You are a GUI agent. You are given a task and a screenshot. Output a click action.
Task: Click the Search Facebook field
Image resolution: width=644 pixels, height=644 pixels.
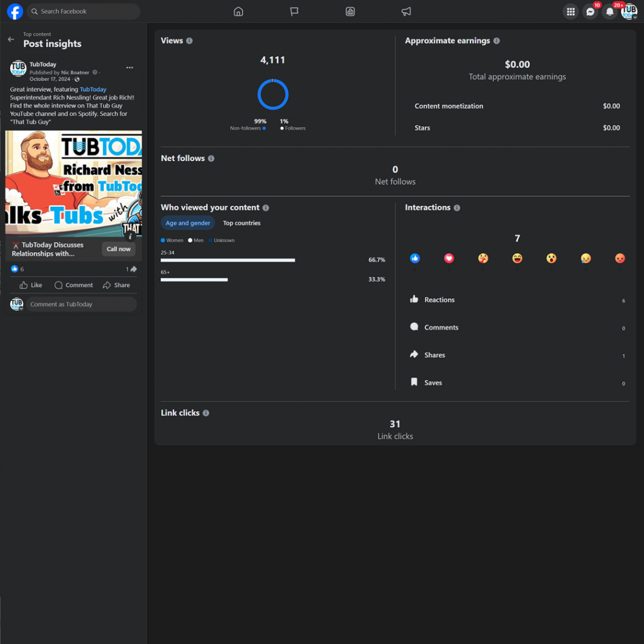[84, 11]
